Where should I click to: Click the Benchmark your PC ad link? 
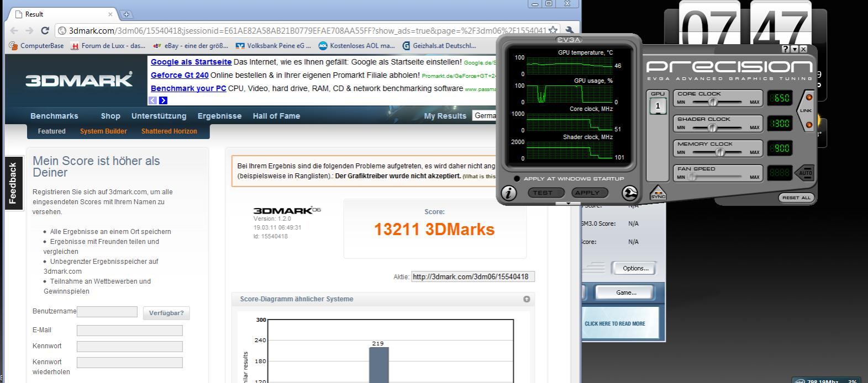[188, 88]
